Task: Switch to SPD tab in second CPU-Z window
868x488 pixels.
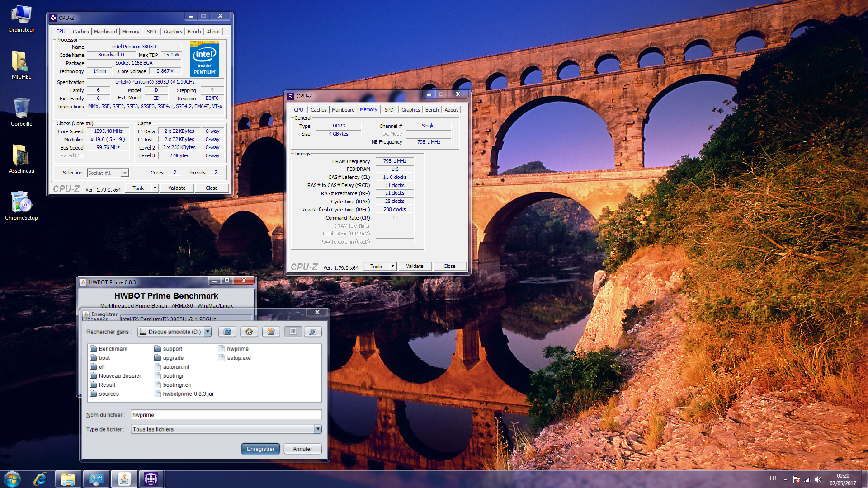Action: pyautogui.click(x=389, y=110)
